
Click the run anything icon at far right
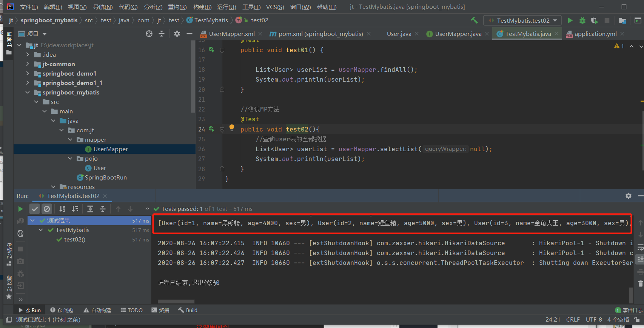[638, 20]
